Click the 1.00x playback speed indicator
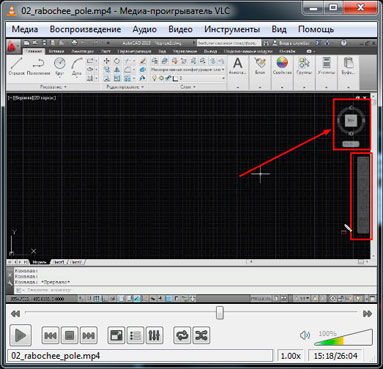 pos(291,356)
